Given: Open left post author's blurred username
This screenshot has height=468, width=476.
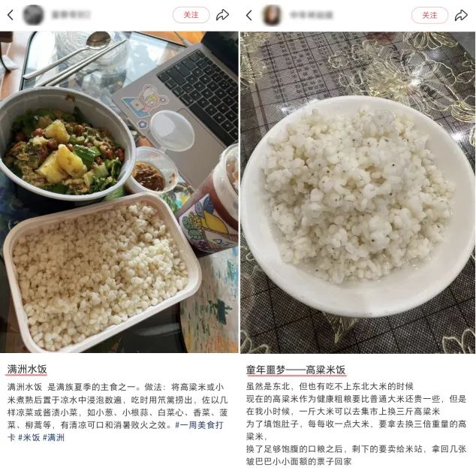Looking at the screenshot, I should click(x=71, y=15).
